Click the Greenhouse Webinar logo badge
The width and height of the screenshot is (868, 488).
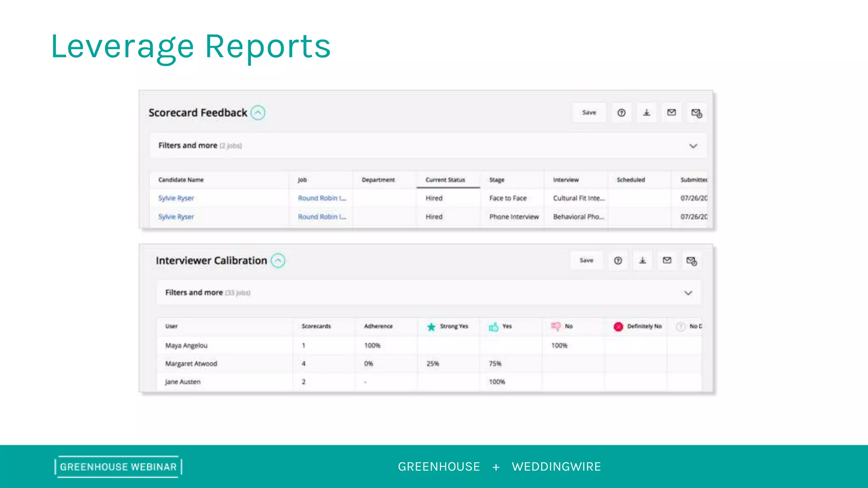click(118, 467)
